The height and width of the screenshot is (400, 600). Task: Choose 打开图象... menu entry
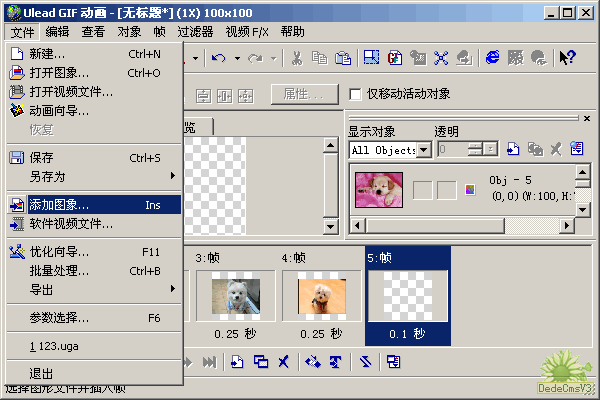point(94,72)
